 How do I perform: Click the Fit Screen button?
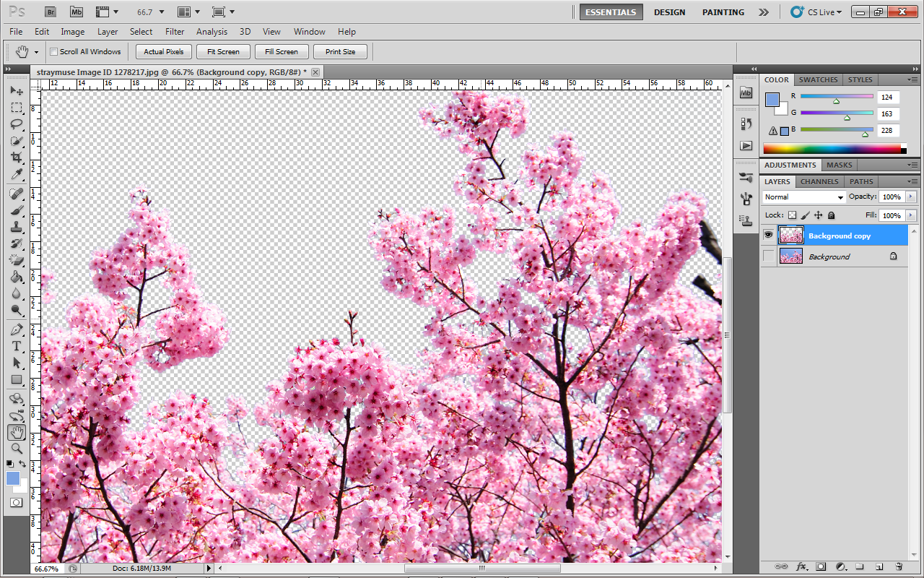[x=223, y=52]
